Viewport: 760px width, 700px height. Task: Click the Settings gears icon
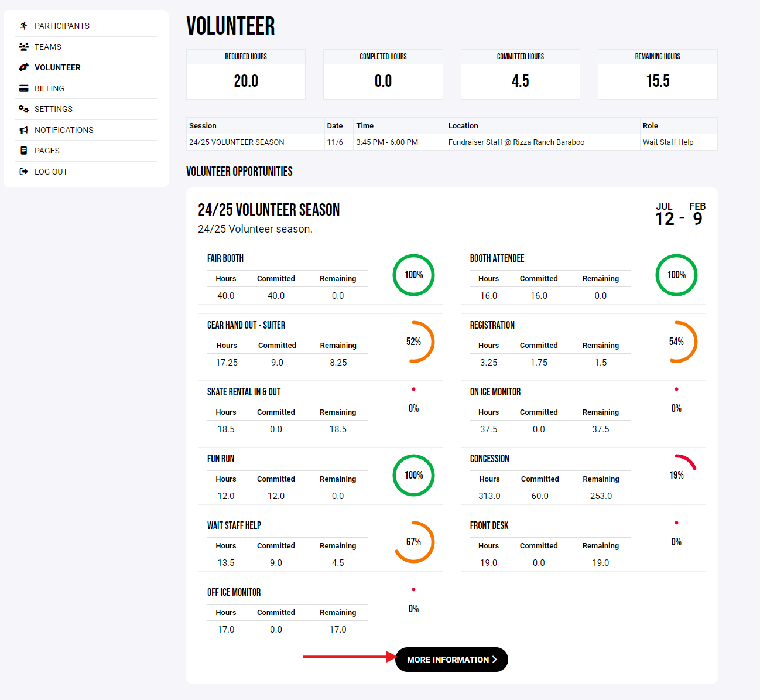click(23, 109)
